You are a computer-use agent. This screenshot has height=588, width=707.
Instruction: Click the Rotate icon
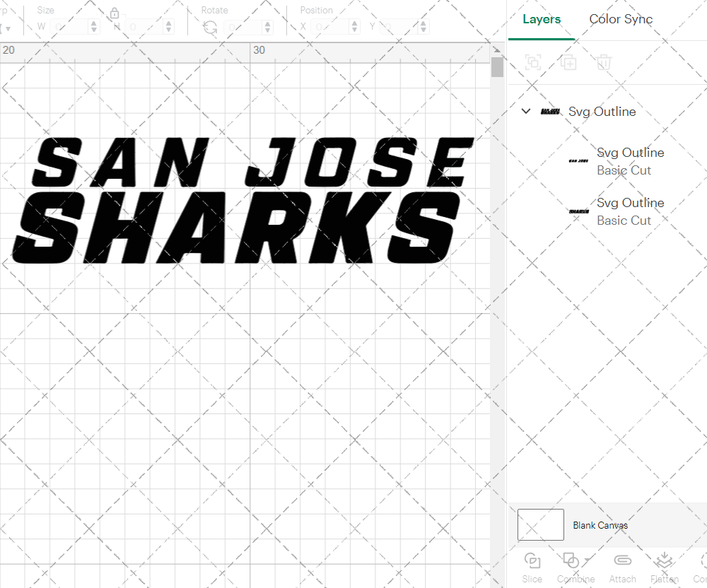click(x=210, y=28)
